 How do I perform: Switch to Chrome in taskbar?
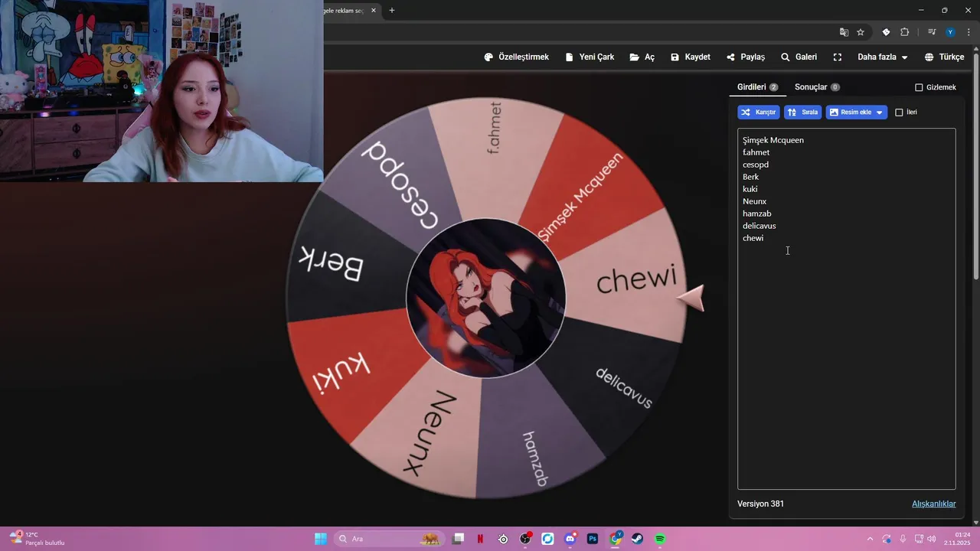pyautogui.click(x=615, y=539)
